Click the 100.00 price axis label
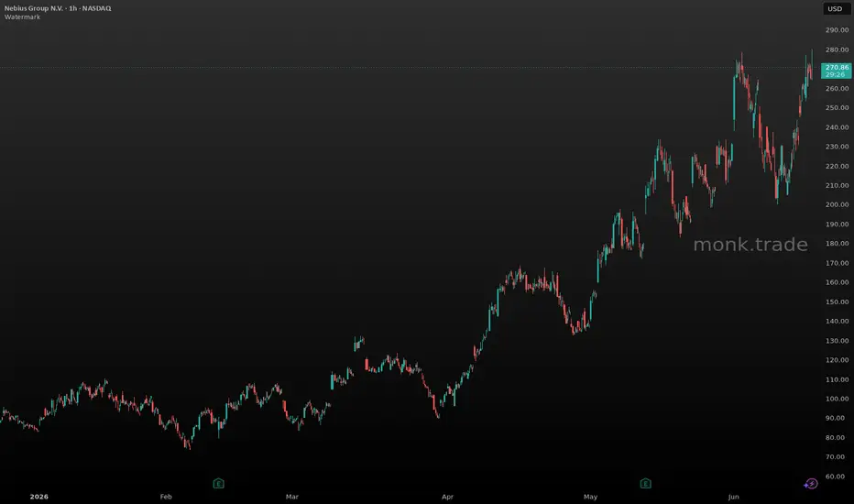The image size is (854, 504). point(838,399)
